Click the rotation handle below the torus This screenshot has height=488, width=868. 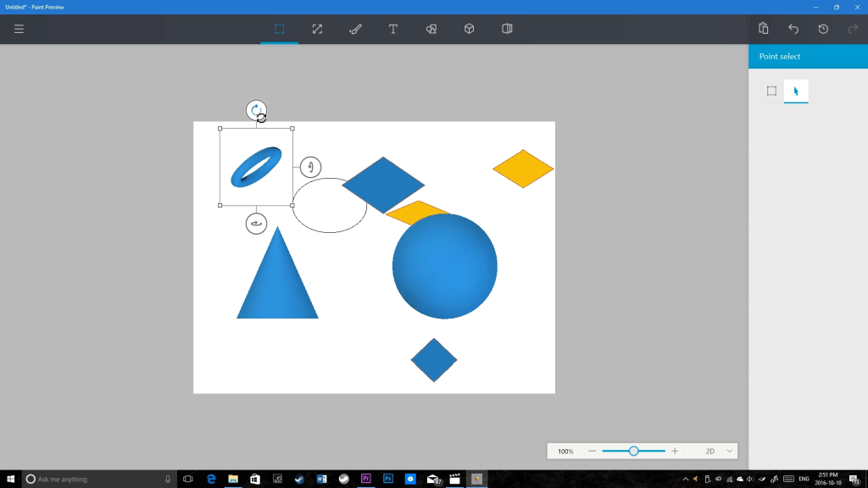tap(256, 224)
